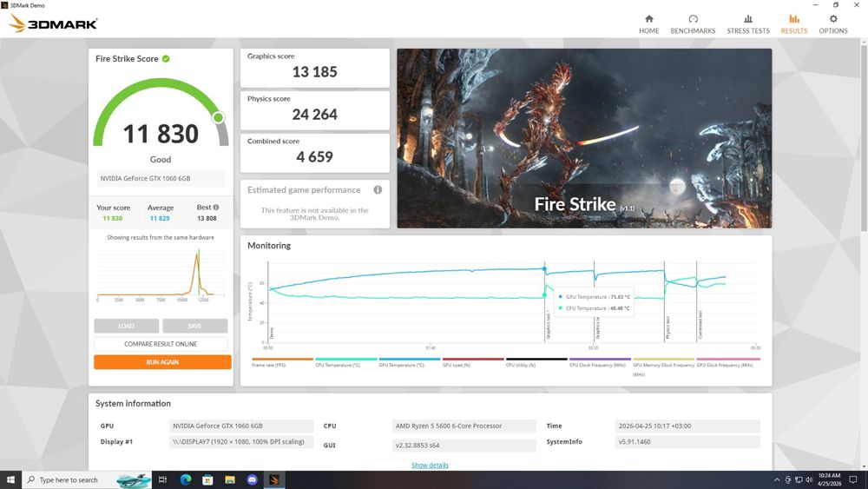Click info icon next to Best score
868x489 pixels.
pyautogui.click(x=216, y=207)
